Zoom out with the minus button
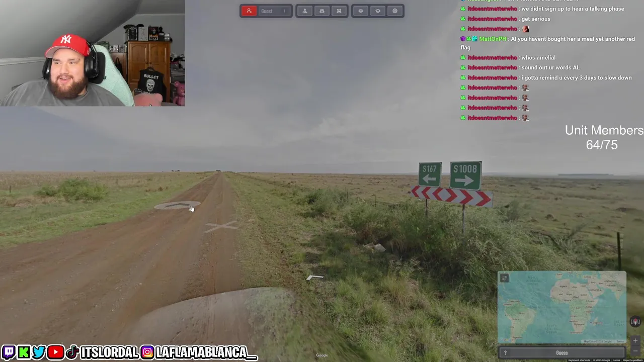This screenshot has width=644, height=362. [635, 351]
